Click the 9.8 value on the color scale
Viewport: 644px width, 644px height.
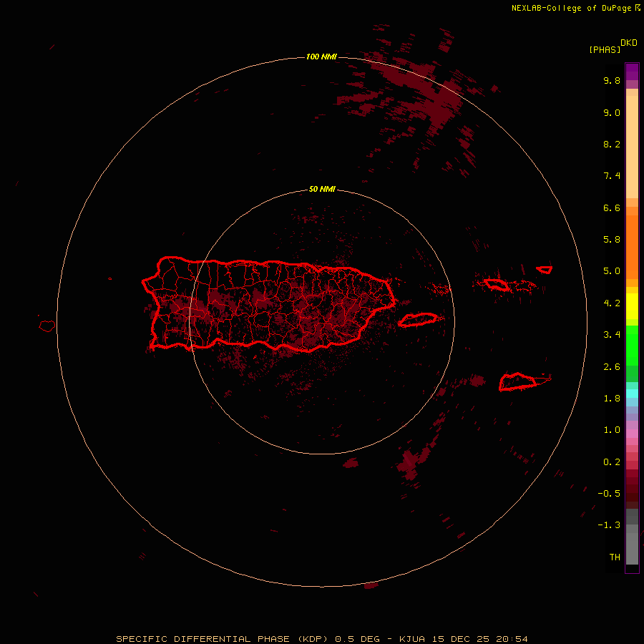(x=612, y=80)
